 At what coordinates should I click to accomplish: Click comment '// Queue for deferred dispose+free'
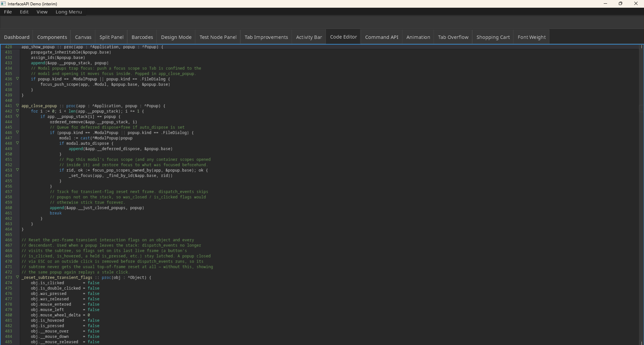tap(117, 127)
